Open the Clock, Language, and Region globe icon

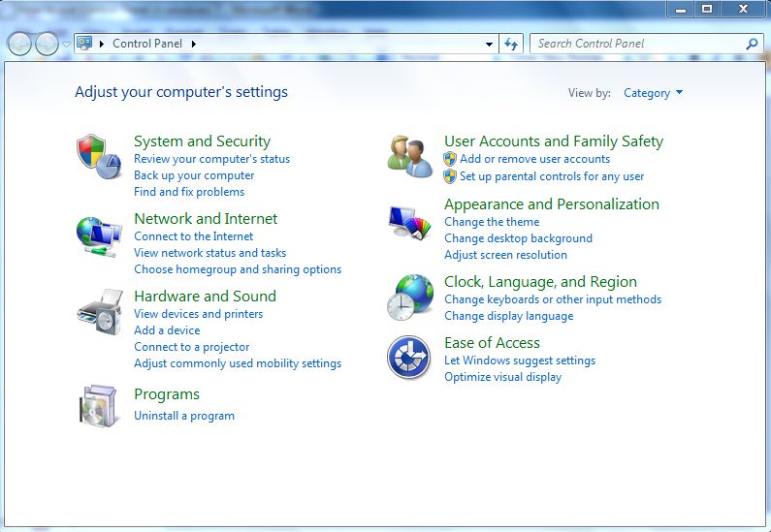click(x=410, y=297)
